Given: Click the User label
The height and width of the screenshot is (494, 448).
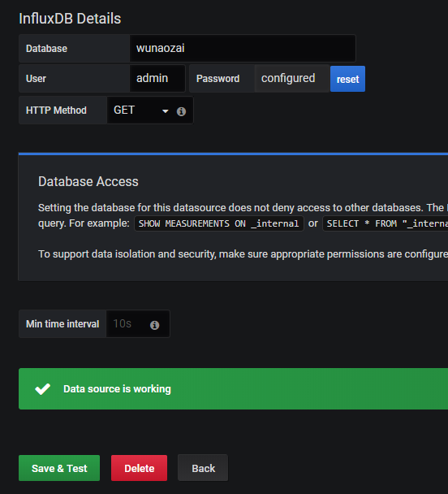Looking at the screenshot, I should click(36, 79).
